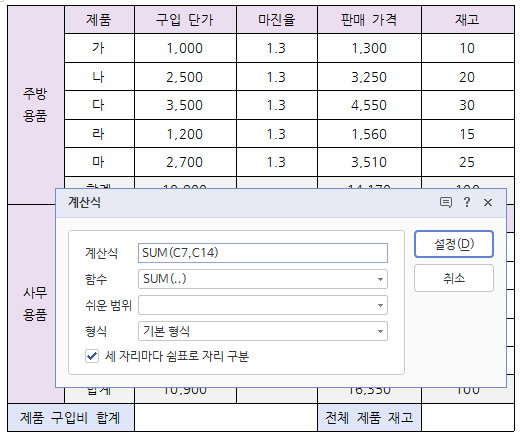The height and width of the screenshot is (438, 520).
Task: Close the 계산식 dialog
Action: click(488, 202)
